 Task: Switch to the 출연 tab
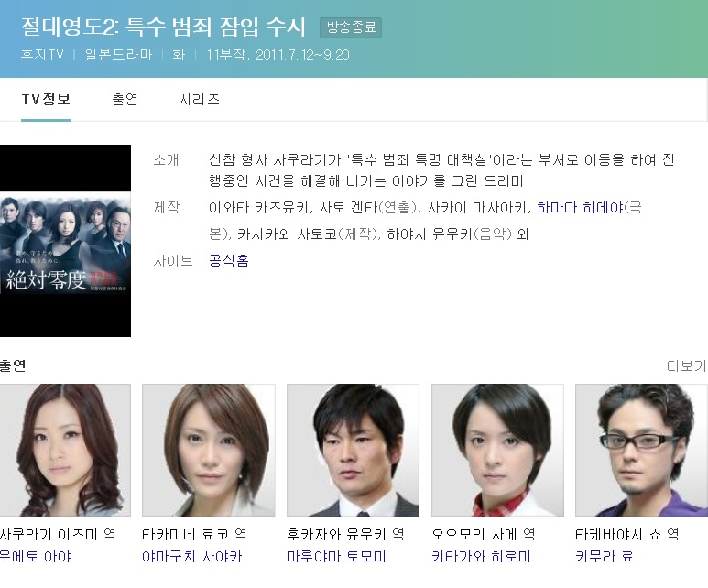[x=125, y=100]
